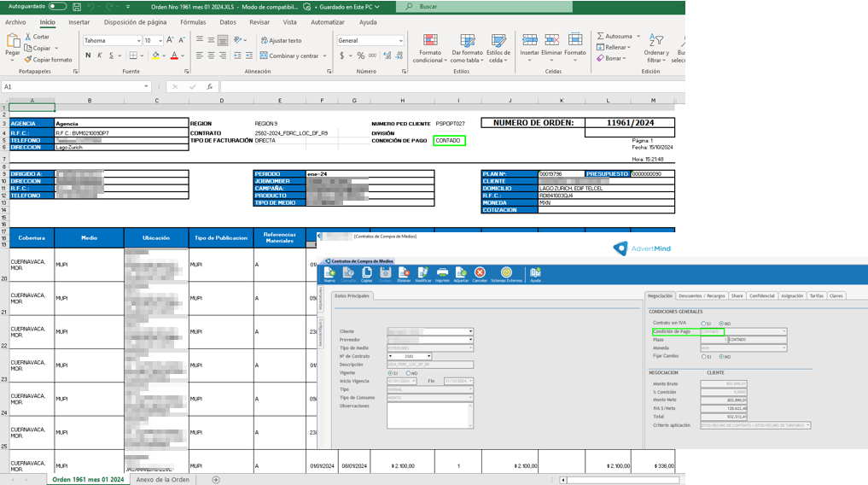Click the Autosuma sigma icon
The height and width of the screenshot is (485, 868).
601,37
